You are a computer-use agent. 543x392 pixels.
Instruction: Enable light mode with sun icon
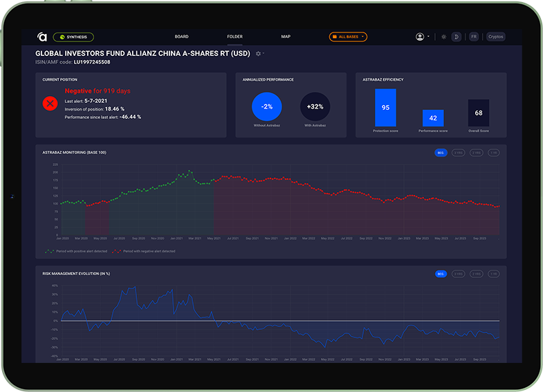(x=443, y=37)
